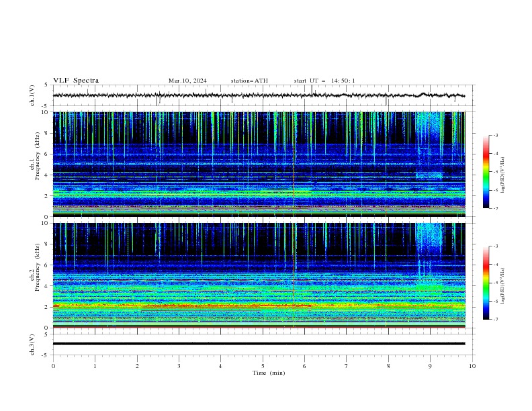
Task: Click the time axis tick label '10'
Action: tap(472, 366)
